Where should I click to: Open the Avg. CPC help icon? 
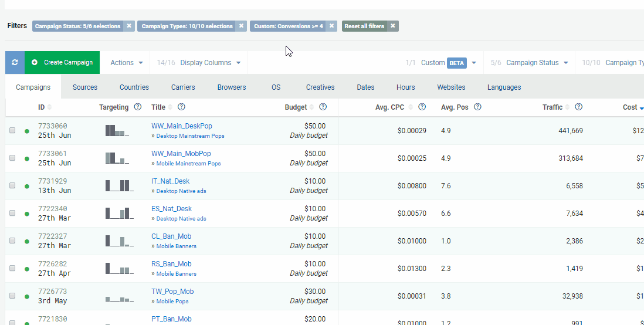(422, 107)
